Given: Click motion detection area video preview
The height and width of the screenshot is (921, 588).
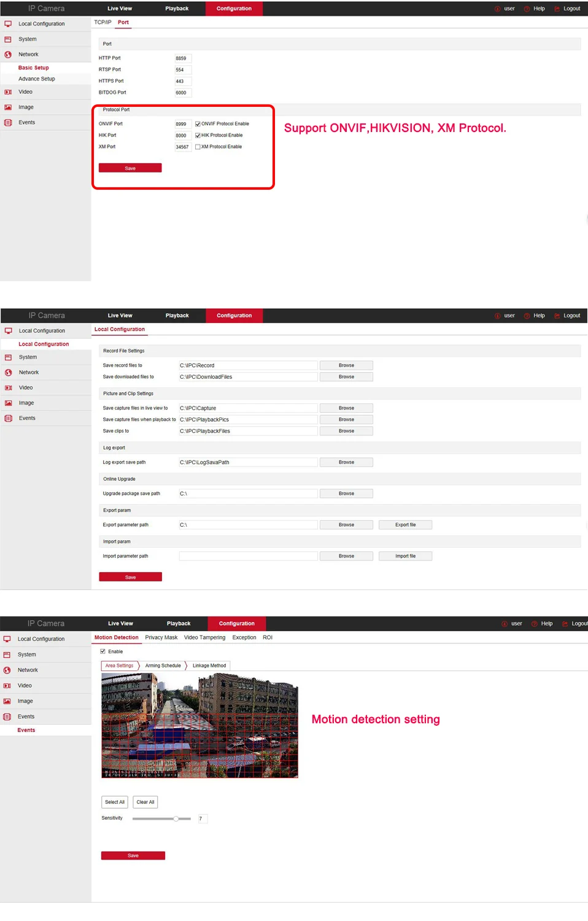Looking at the screenshot, I should point(199,726).
